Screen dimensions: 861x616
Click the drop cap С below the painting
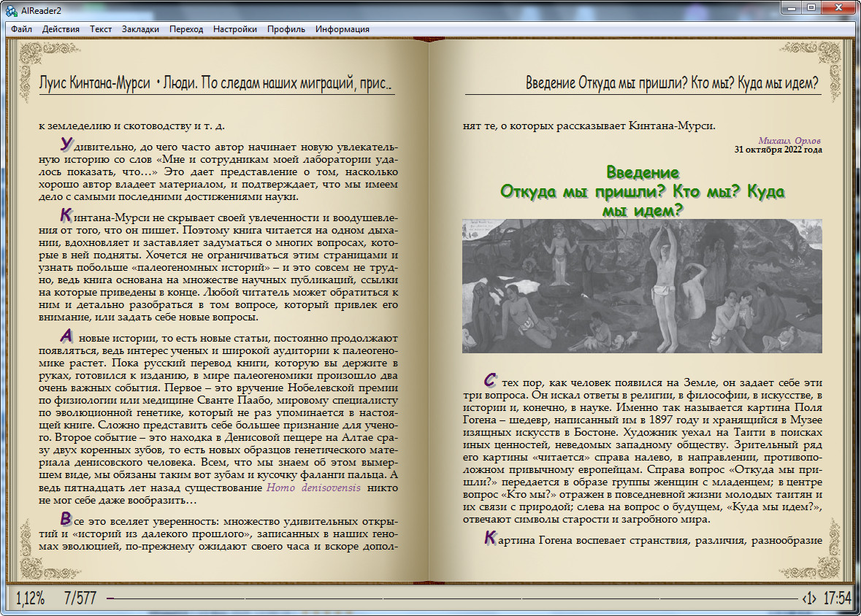coord(490,380)
